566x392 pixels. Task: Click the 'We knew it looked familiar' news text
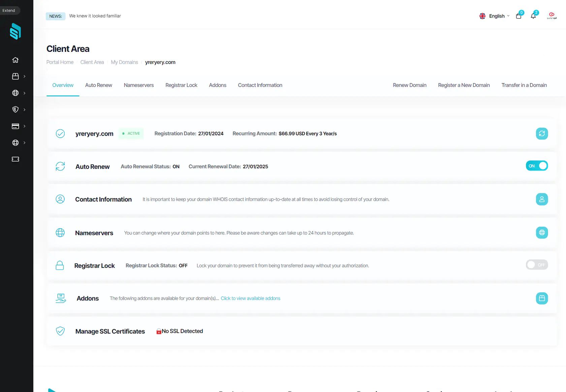click(95, 16)
